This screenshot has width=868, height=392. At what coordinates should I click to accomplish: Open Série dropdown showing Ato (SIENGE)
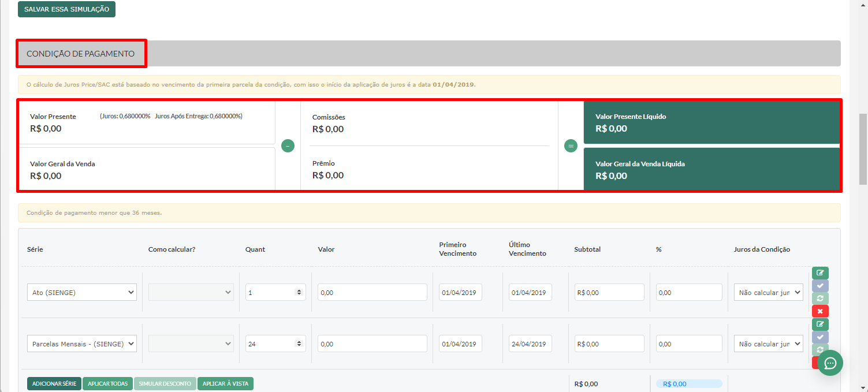click(82, 292)
